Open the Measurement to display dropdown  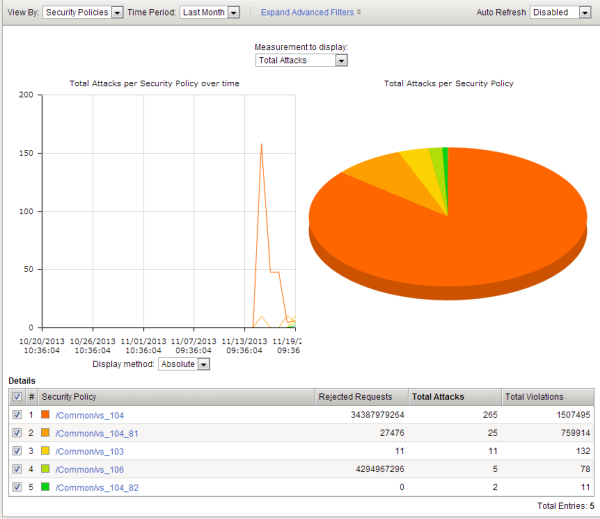[301, 60]
